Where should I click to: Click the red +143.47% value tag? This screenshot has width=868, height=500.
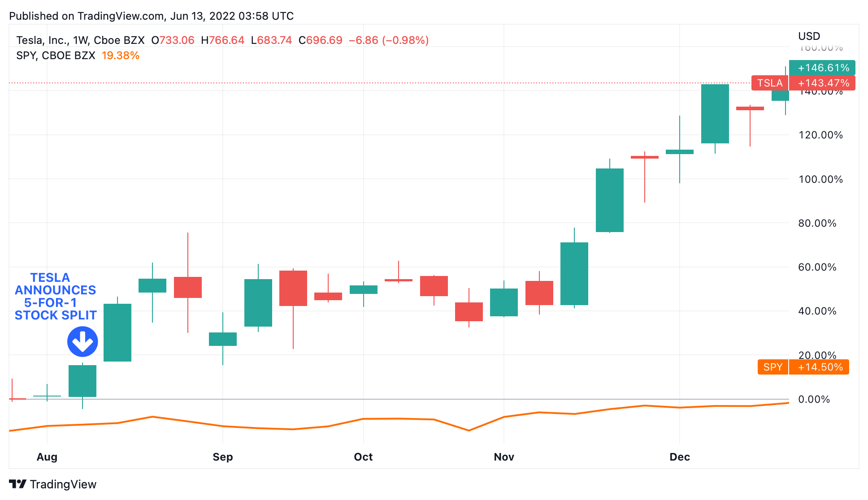pyautogui.click(x=822, y=83)
